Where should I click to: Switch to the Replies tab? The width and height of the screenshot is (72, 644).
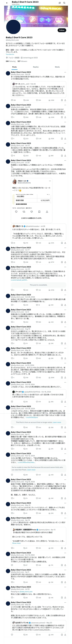(36, 67)
